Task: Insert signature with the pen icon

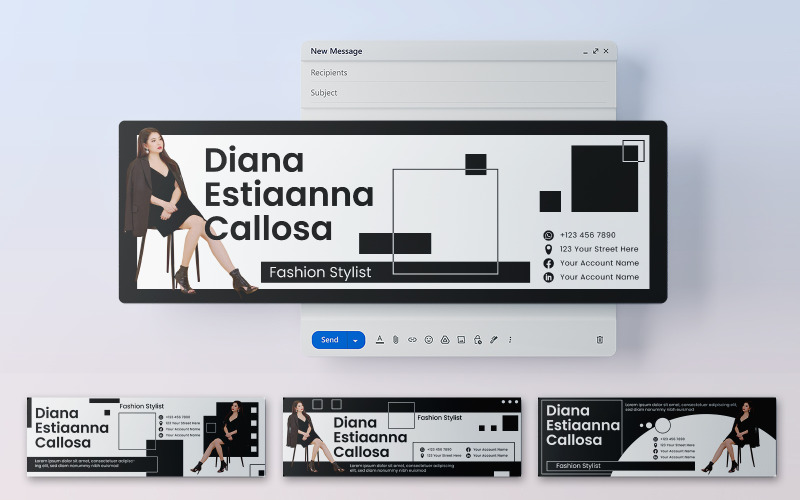Action: [494, 340]
